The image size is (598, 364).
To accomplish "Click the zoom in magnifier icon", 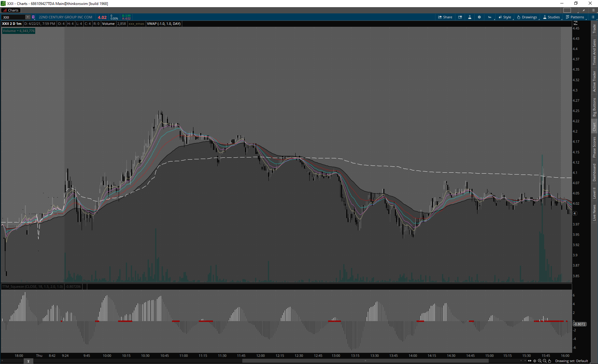I will (540, 361).
